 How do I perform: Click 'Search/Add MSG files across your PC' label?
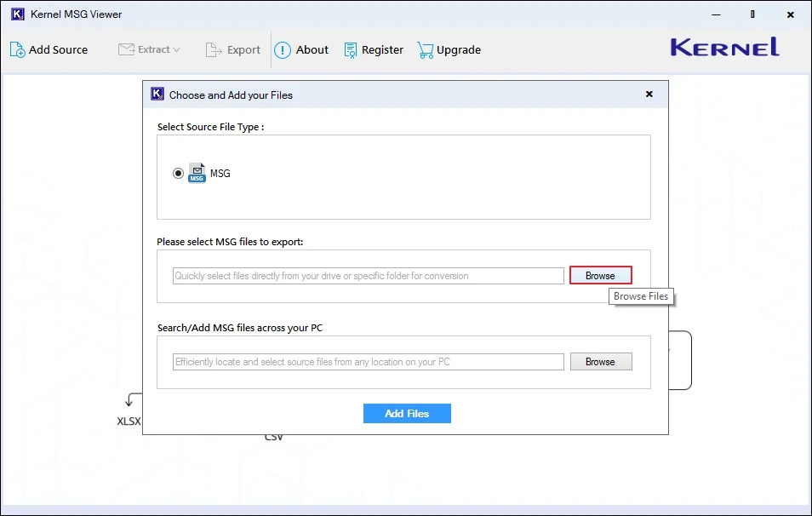coord(240,328)
